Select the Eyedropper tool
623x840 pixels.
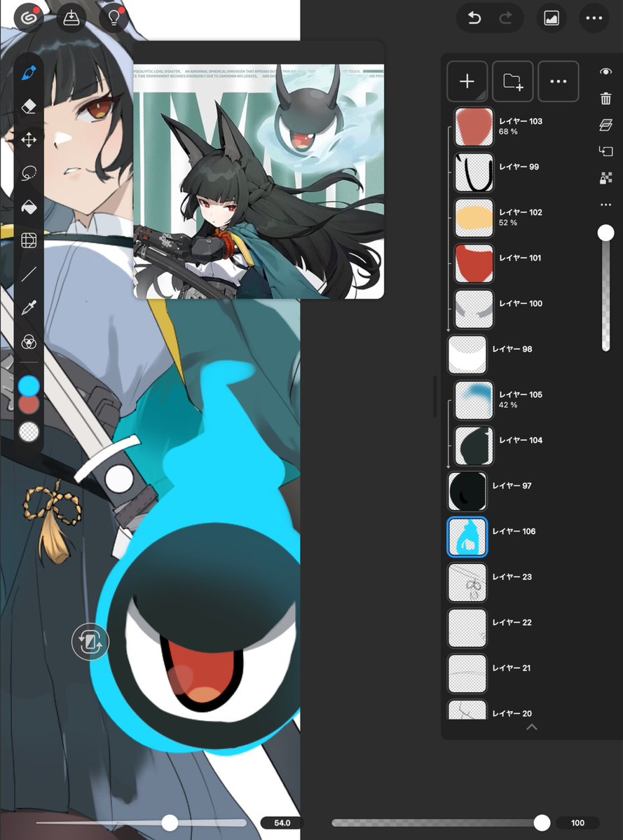click(x=29, y=308)
